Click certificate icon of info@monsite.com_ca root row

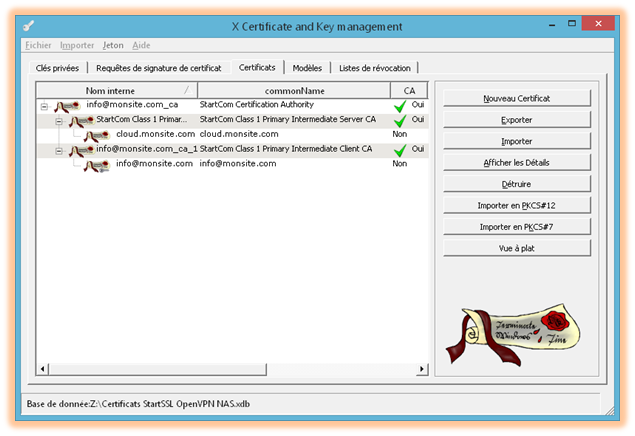[67, 105]
